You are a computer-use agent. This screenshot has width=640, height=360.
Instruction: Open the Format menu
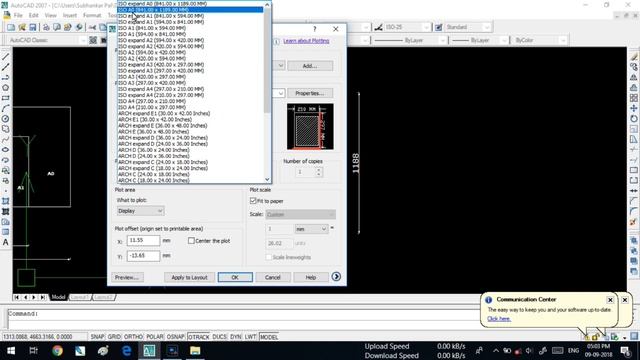[x=92, y=15]
